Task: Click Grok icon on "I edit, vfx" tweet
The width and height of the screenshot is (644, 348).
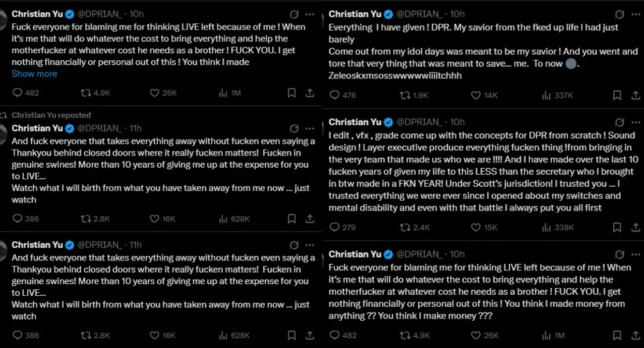Action: tap(620, 122)
